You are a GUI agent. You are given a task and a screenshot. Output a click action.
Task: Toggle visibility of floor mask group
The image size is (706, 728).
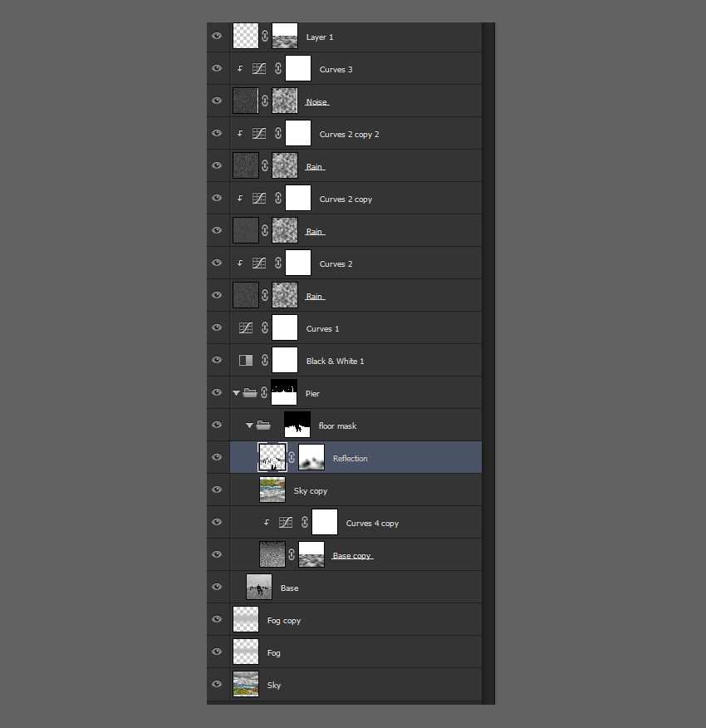click(x=217, y=425)
